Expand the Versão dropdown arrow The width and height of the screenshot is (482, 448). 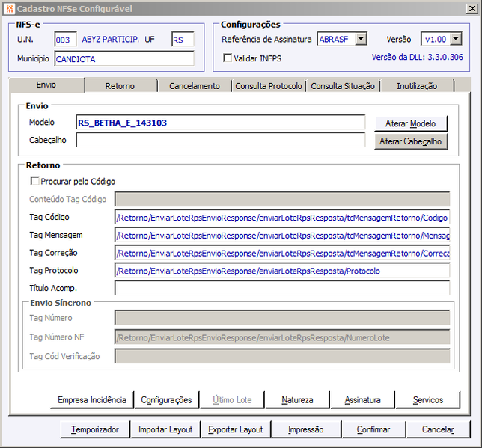[x=456, y=39]
